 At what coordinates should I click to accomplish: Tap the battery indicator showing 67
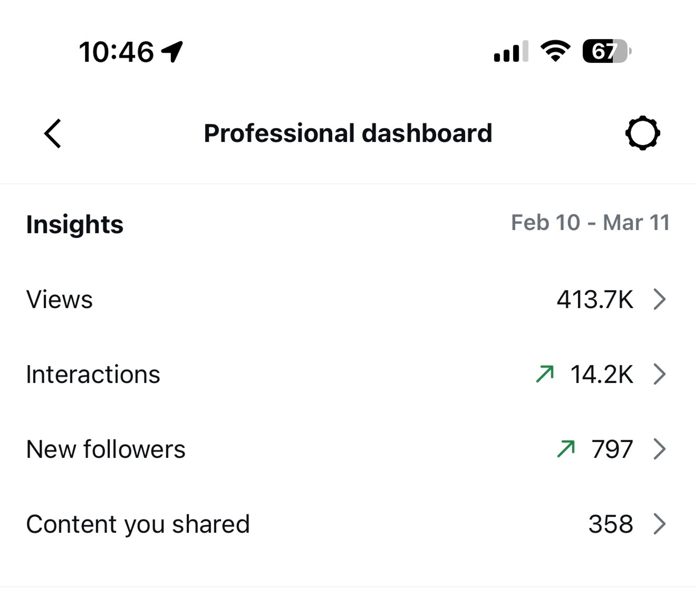607,51
